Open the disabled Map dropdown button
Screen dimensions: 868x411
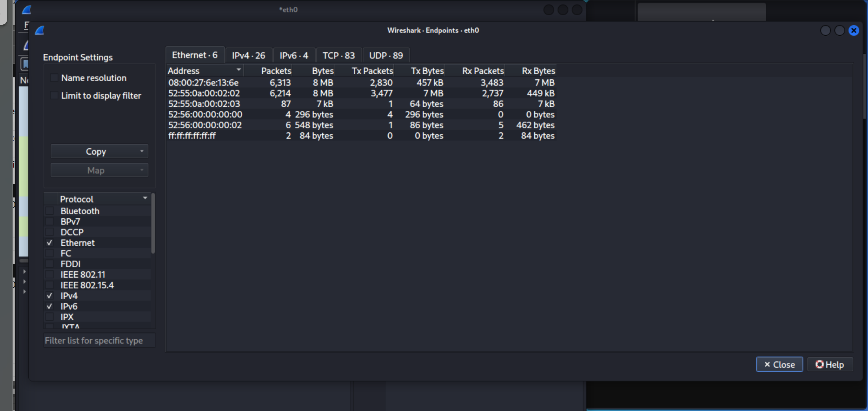point(99,170)
